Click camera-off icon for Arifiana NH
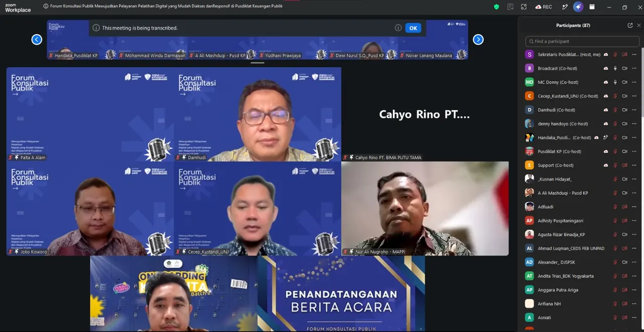 (x=625, y=304)
